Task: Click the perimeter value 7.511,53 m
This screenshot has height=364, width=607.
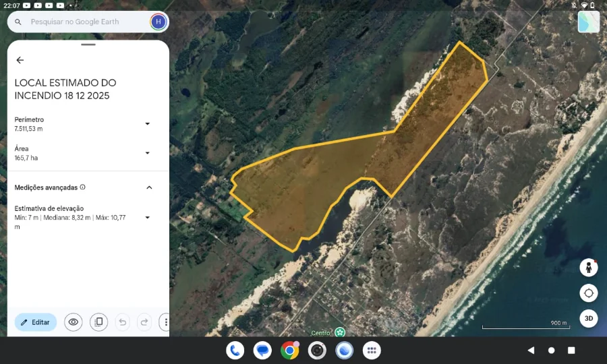Action: 28,129
